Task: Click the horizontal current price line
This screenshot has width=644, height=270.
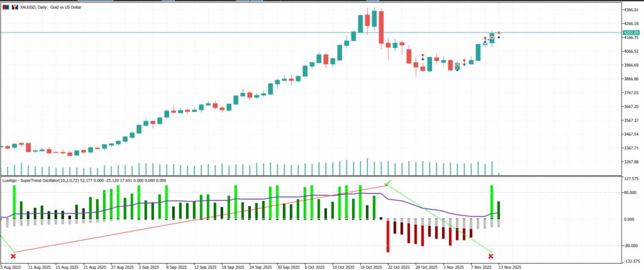Action: 189,32
